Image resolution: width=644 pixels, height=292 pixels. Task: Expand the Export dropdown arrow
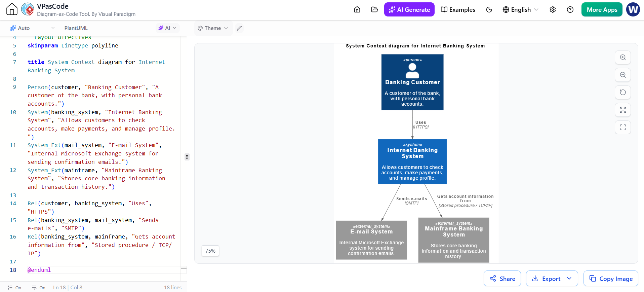coord(569,279)
